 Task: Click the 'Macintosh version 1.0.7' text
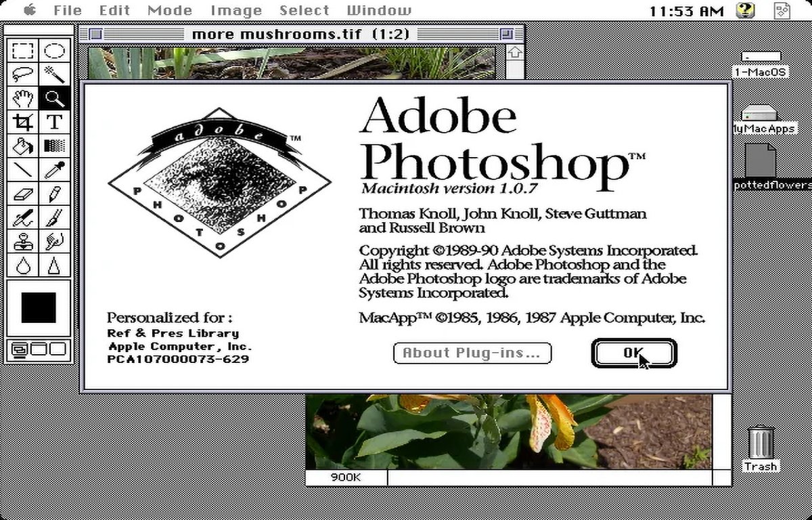(x=449, y=188)
